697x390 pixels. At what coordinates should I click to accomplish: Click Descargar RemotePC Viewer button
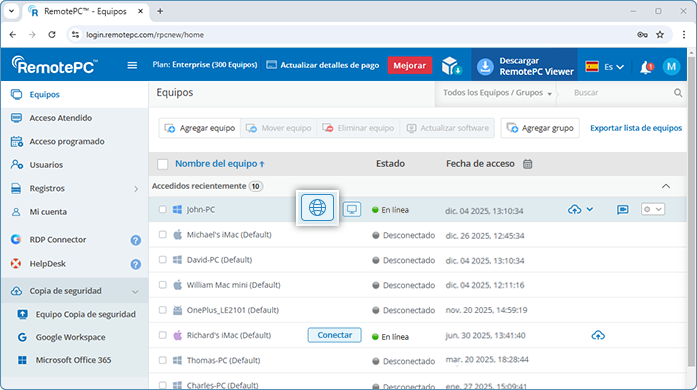[x=525, y=66]
